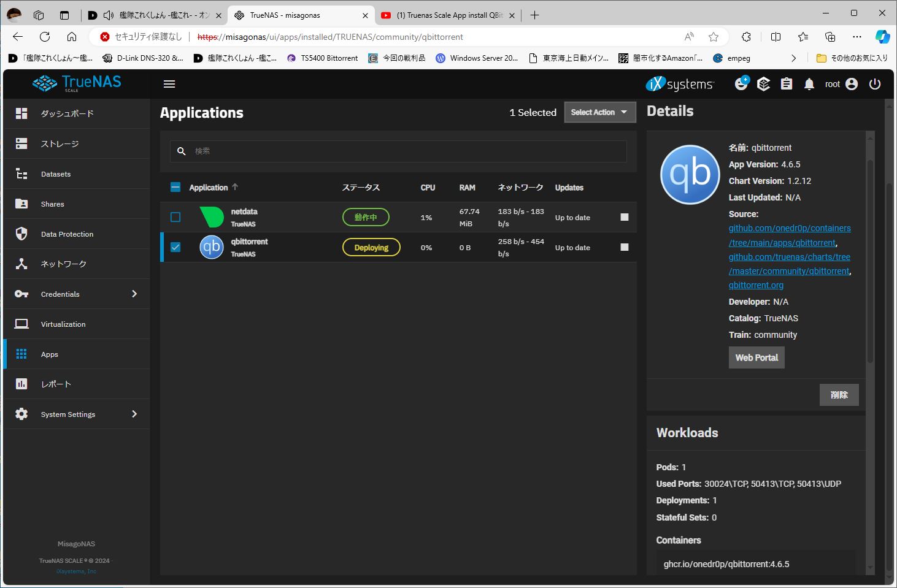The image size is (897, 588).
Task: Open the TS5400 Bittorrent bookmark
Action: tap(322, 58)
